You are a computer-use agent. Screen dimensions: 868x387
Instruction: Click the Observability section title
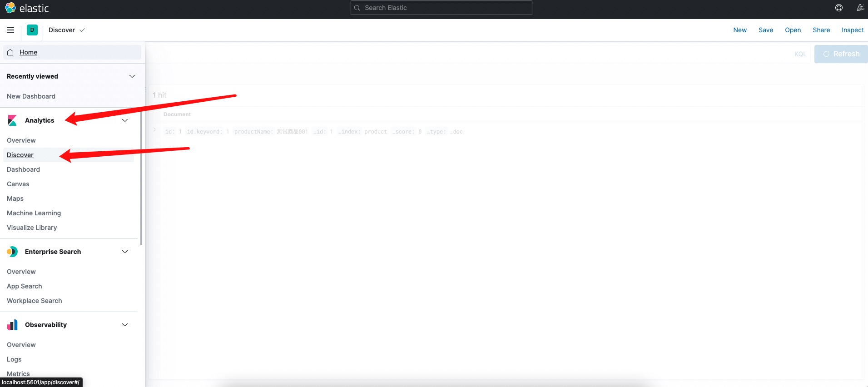click(x=46, y=325)
